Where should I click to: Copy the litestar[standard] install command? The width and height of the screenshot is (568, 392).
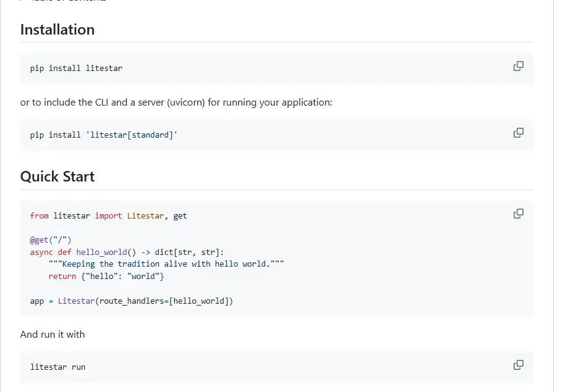519,133
